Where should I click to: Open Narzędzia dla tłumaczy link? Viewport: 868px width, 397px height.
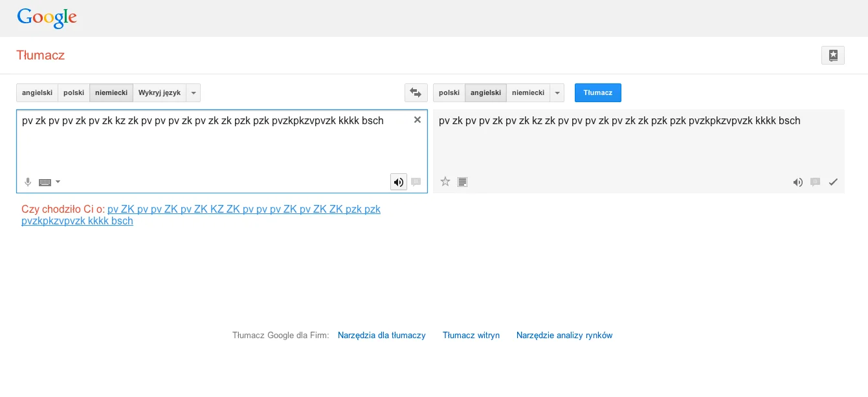pyautogui.click(x=382, y=335)
